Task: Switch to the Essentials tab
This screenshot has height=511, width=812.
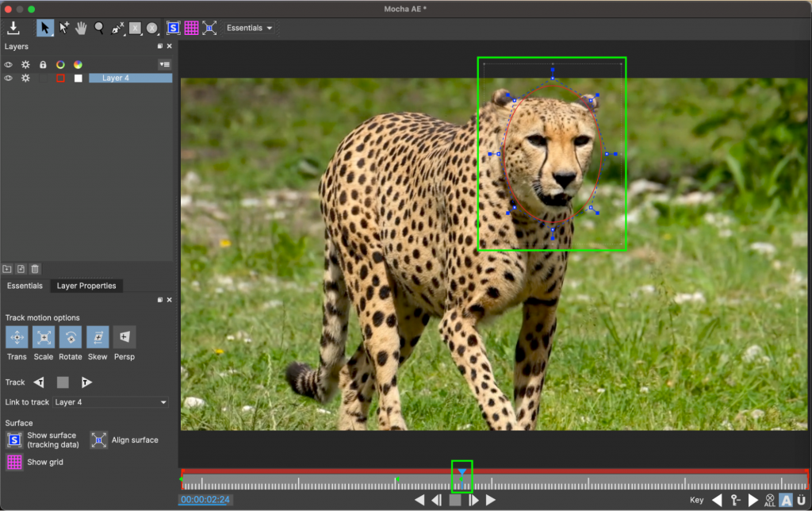Action: click(25, 286)
